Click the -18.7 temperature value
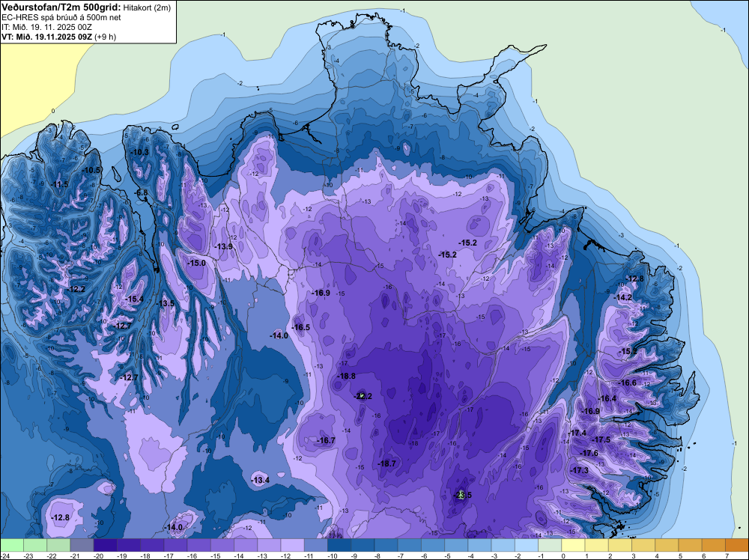The image size is (749, 560). (x=386, y=463)
